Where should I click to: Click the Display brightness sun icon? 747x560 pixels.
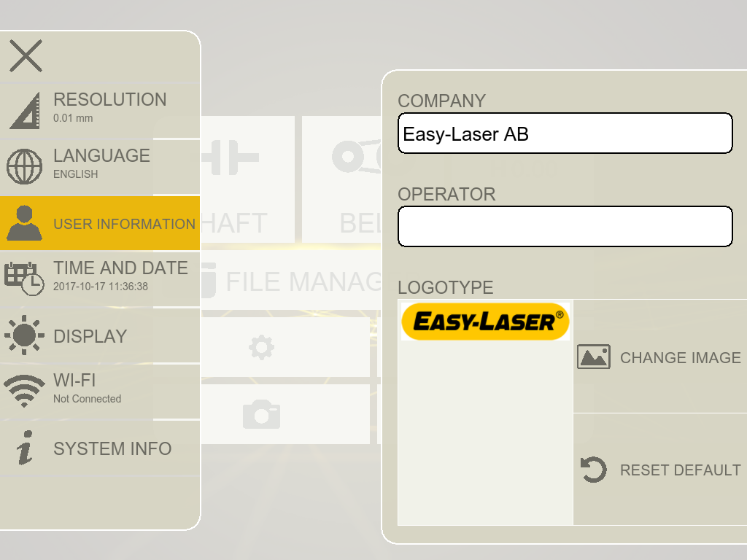click(x=24, y=335)
